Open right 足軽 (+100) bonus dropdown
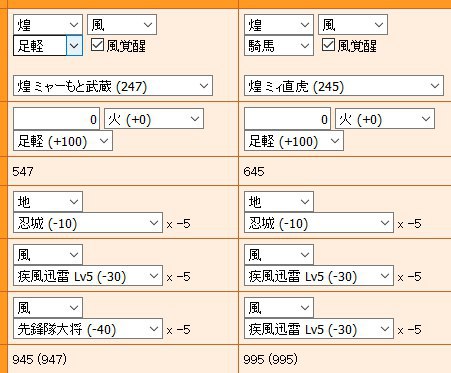The width and height of the screenshot is (451, 373). tap(294, 141)
